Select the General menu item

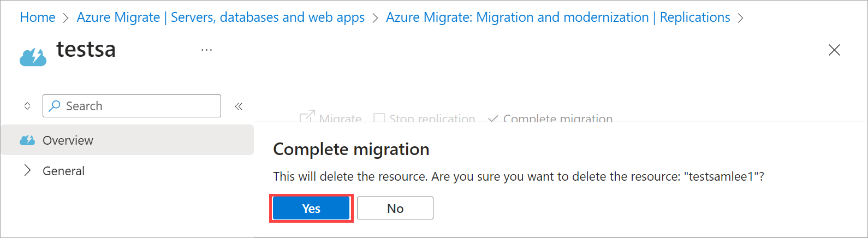click(x=63, y=171)
